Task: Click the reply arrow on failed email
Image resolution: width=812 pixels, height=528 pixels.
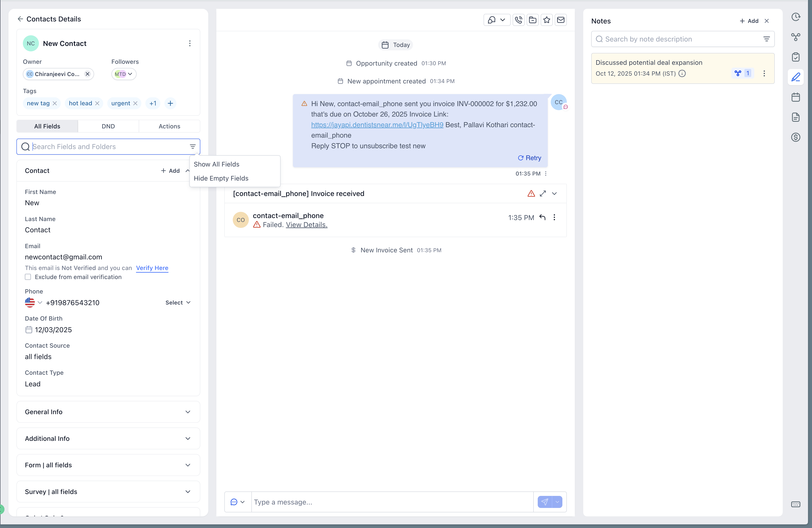Action: coord(542,217)
